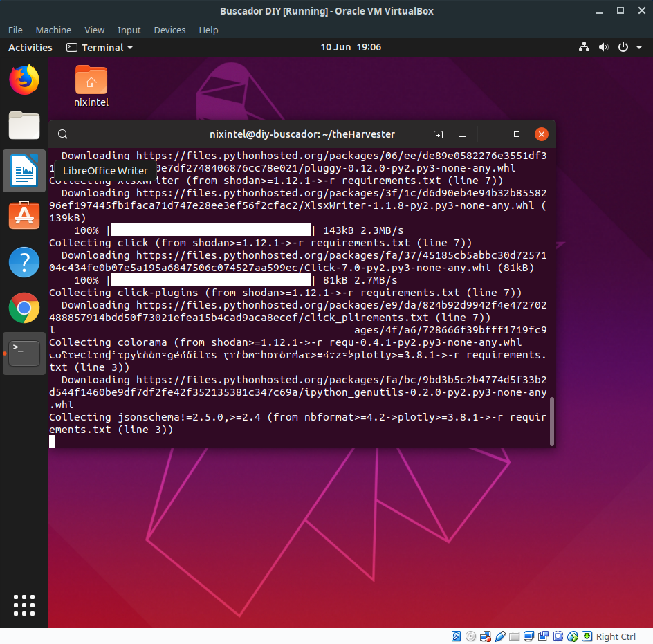Click the Click-7.0 wheel filename text
653x644 pixels.
coord(397,268)
